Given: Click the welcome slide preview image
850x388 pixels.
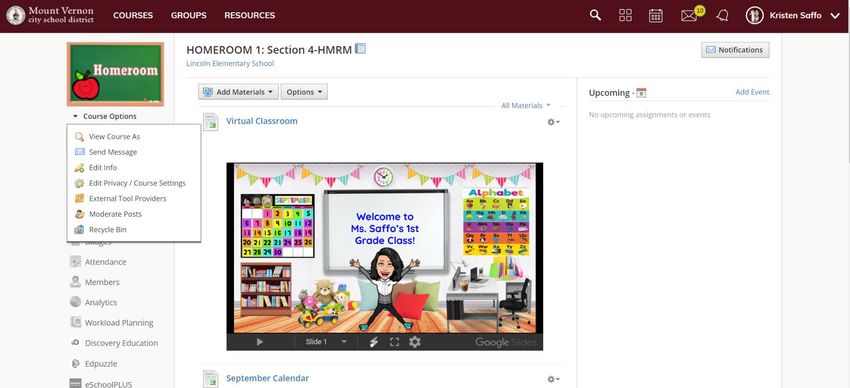Looking at the screenshot, I should click(384, 248).
